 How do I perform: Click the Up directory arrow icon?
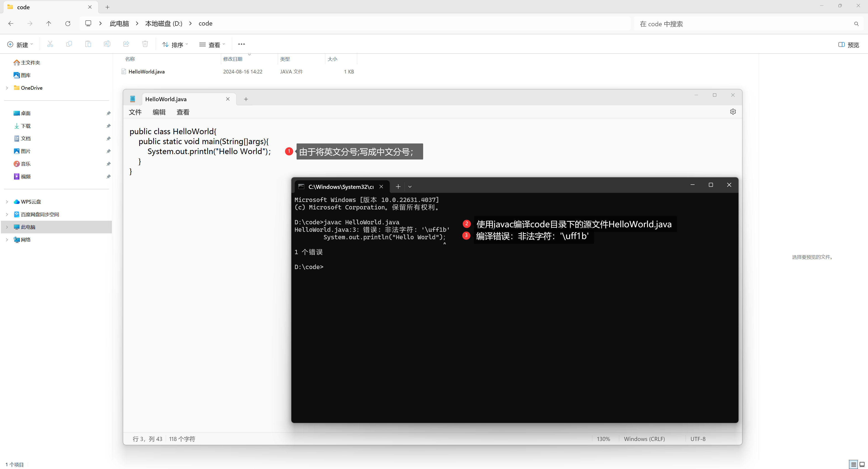[x=49, y=23]
